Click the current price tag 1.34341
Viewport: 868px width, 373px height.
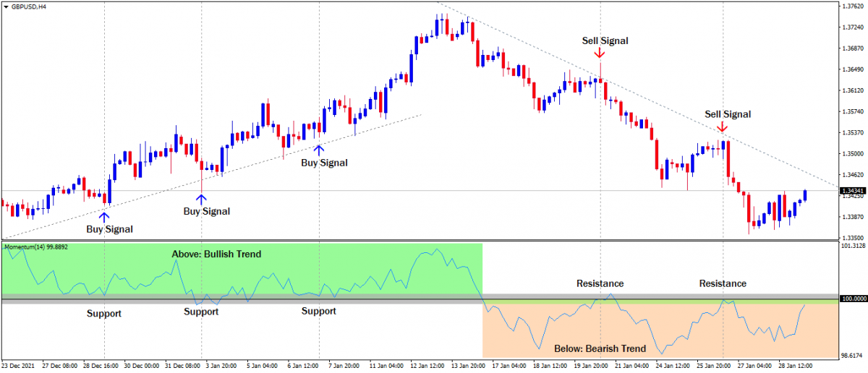click(854, 190)
